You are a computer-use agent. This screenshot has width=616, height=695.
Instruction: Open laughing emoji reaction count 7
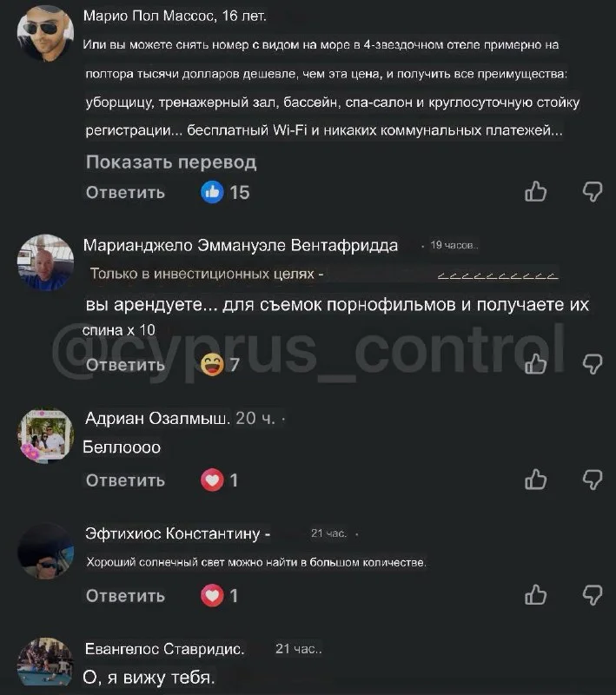click(x=221, y=364)
